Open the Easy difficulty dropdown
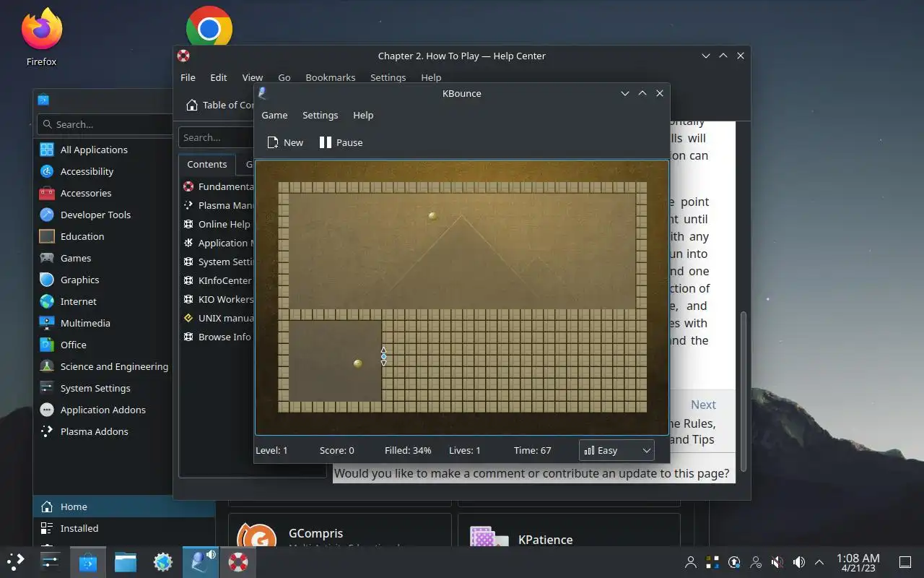 click(616, 450)
